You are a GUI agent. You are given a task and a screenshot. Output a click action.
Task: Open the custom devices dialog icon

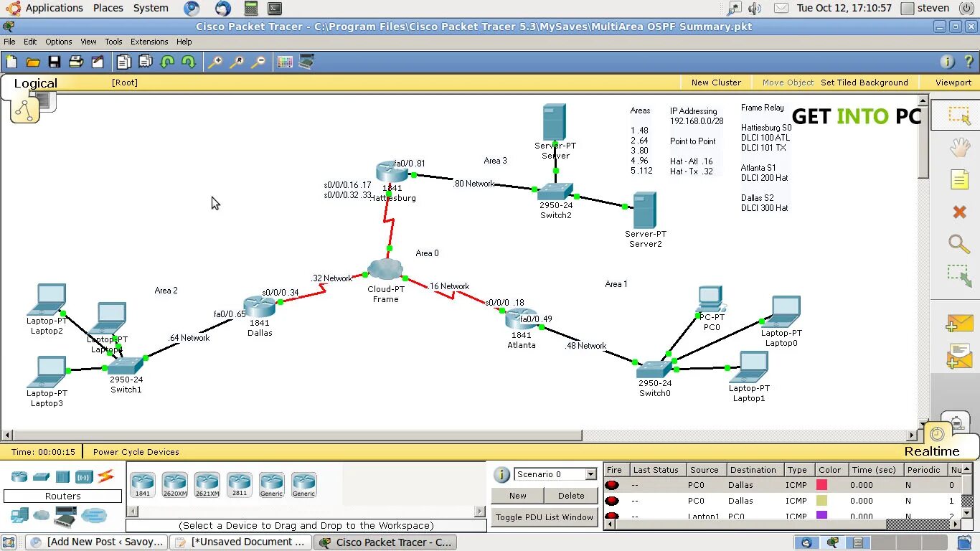click(x=306, y=62)
